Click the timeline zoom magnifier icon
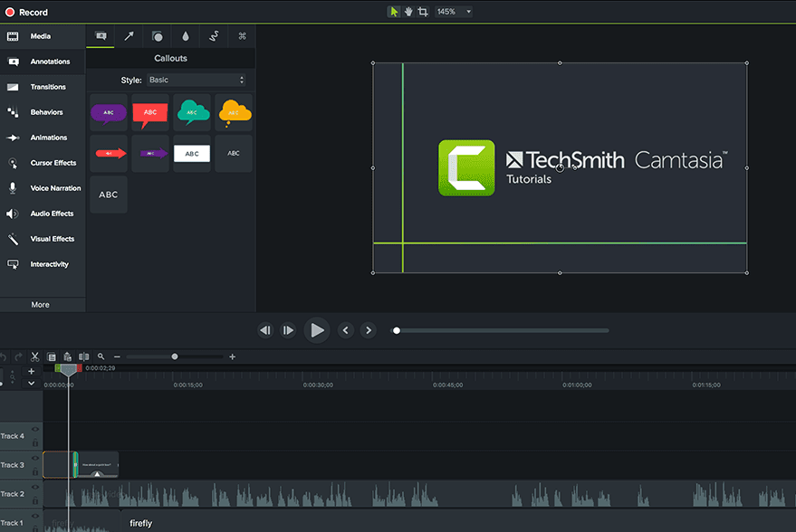 coord(101,356)
